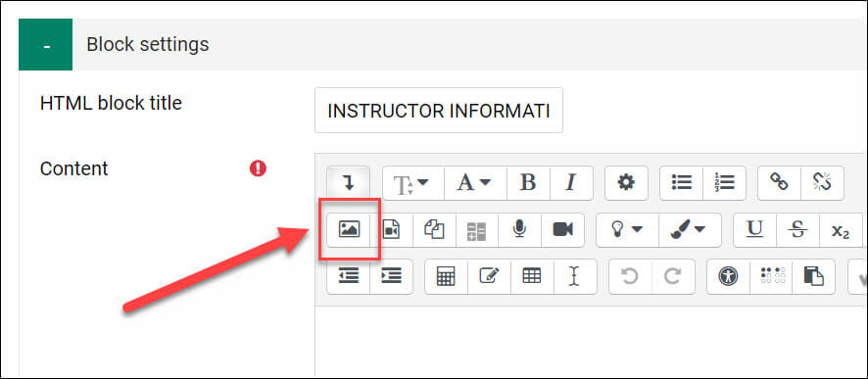The height and width of the screenshot is (379, 868).
Task: Toggle italic formatting
Action: [x=571, y=182]
